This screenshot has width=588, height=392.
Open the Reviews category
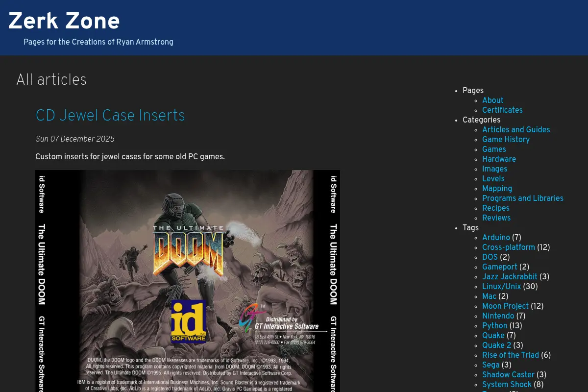click(496, 218)
